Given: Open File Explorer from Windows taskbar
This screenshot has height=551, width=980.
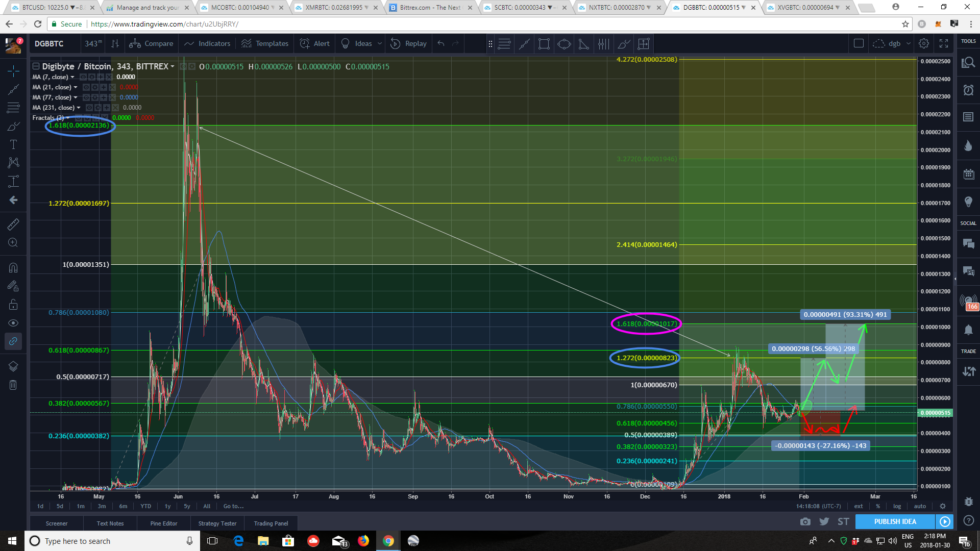Looking at the screenshot, I should (x=263, y=541).
